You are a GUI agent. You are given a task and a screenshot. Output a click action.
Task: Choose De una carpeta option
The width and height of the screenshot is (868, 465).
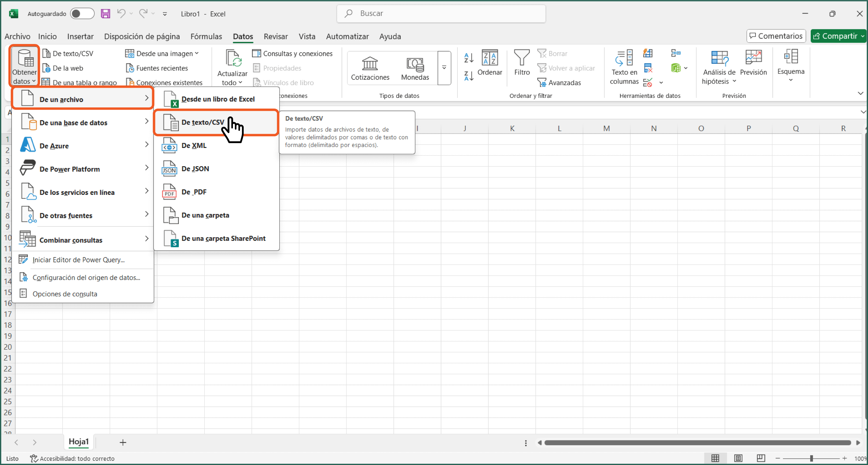tap(216, 215)
